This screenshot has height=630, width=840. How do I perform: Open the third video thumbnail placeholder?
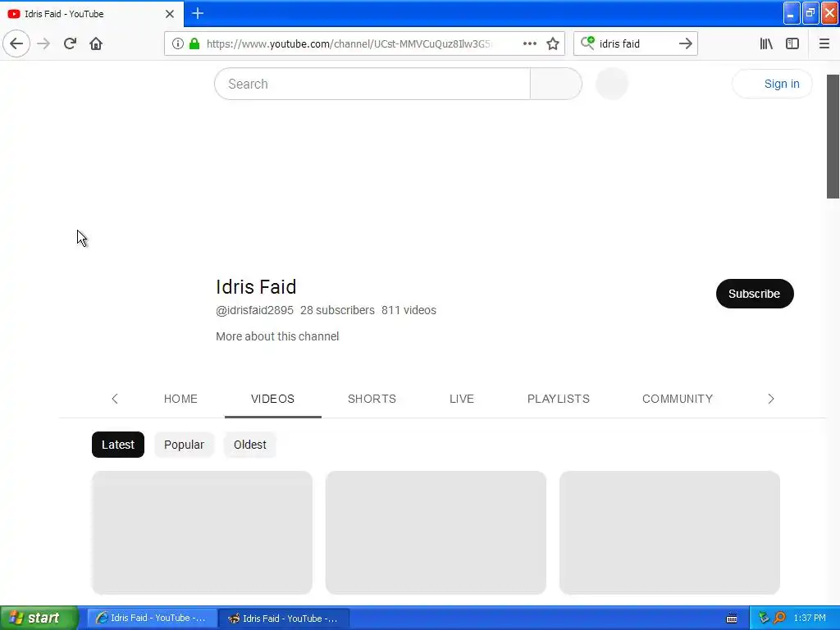point(669,532)
